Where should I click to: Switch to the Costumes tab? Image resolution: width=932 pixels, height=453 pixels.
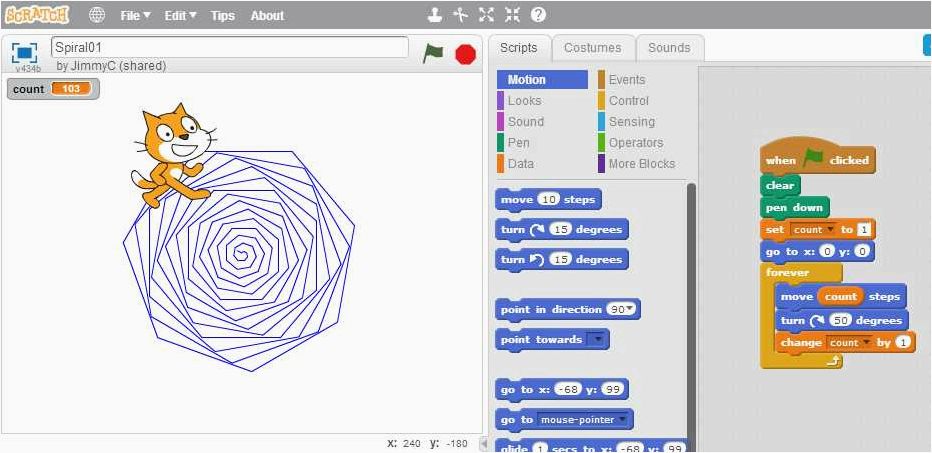[593, 48]
